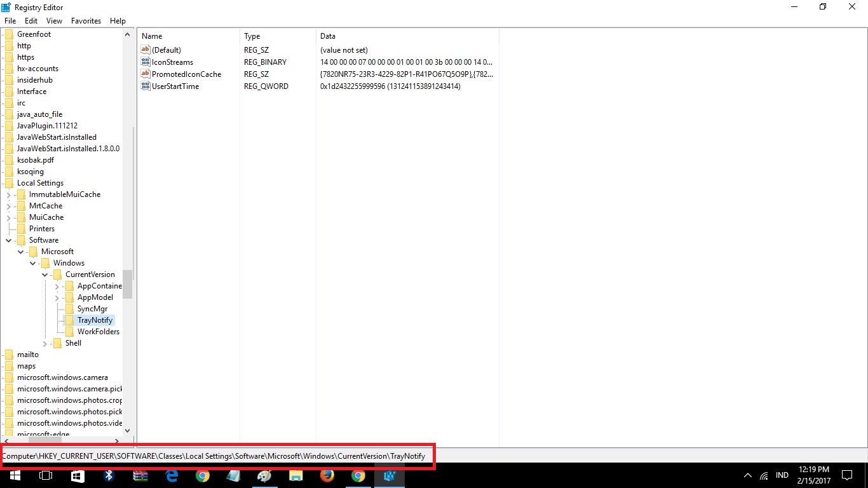Click the (Default) string value icon
Viewport: 868px width, 488px height.
click(x=146, y=50)
